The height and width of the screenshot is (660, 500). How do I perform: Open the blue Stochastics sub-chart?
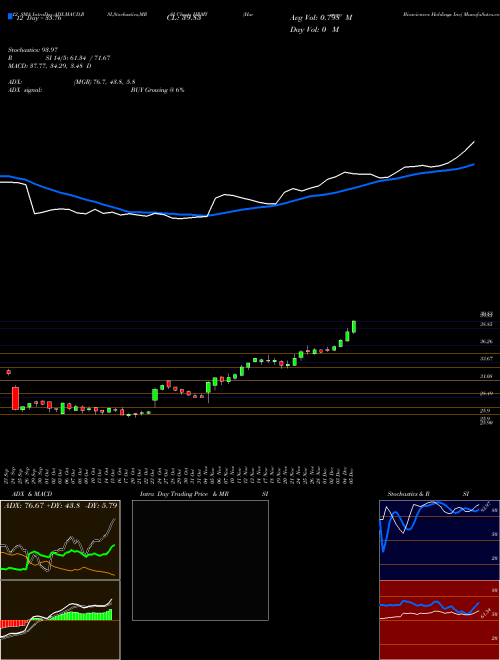tap(439, 540)
